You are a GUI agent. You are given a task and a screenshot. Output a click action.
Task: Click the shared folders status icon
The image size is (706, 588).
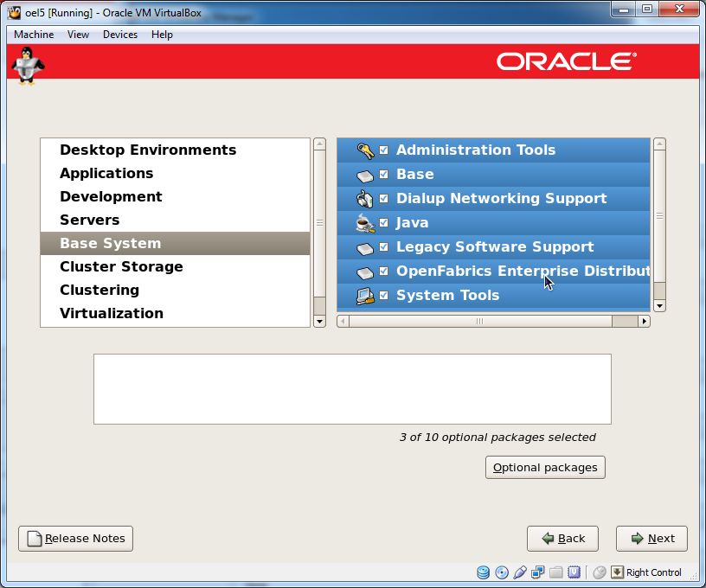tap(556, 572)
